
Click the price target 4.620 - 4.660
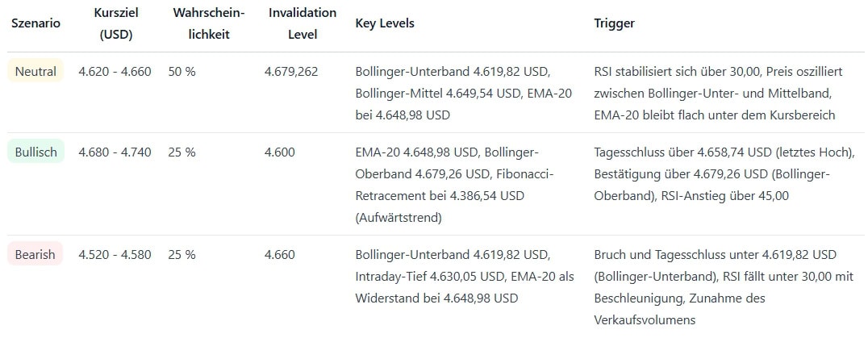115,72
